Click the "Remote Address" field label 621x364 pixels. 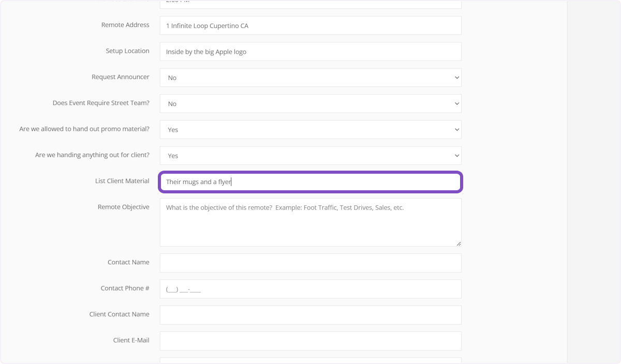(125, 25)
